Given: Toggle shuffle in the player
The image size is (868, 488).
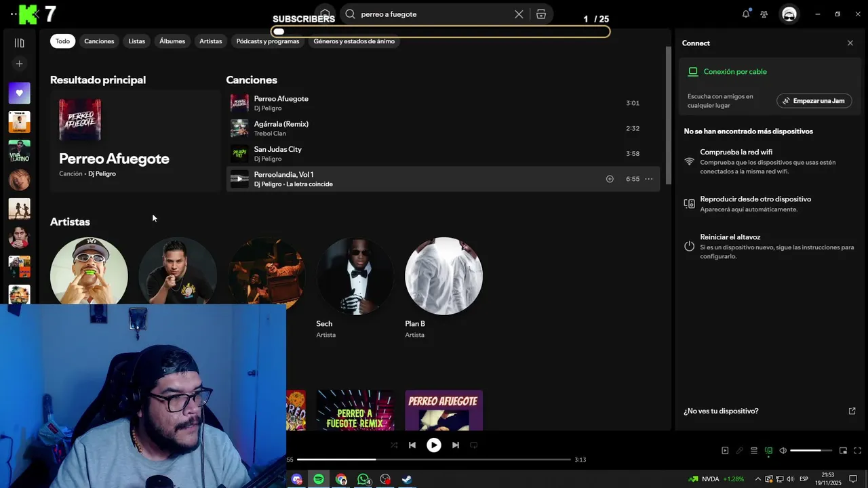Looking at the screenshot, I should [394, 445].
